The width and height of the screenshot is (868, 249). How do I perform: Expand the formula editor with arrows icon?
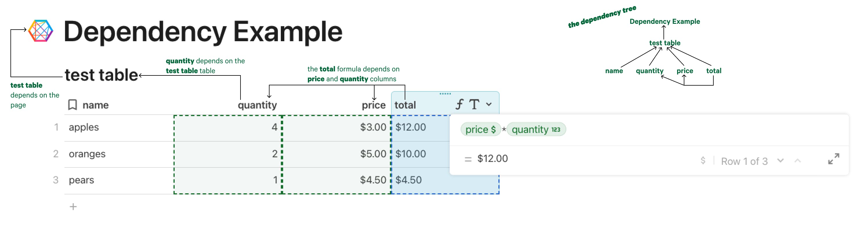coord(834,159)
